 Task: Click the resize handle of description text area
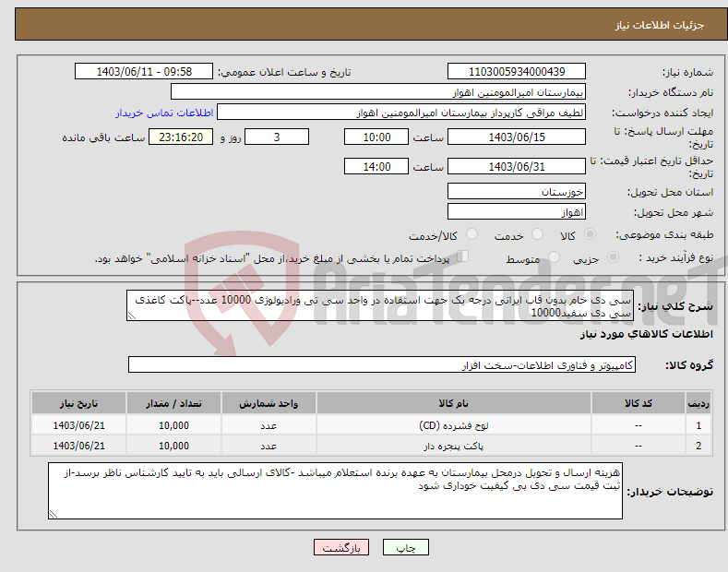coord(131,316)
